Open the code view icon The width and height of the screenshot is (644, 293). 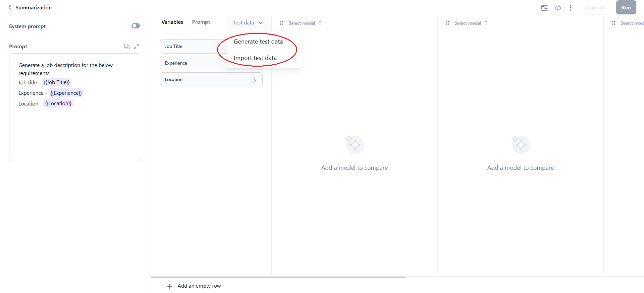pyautogui.click(x=558, y=8)
